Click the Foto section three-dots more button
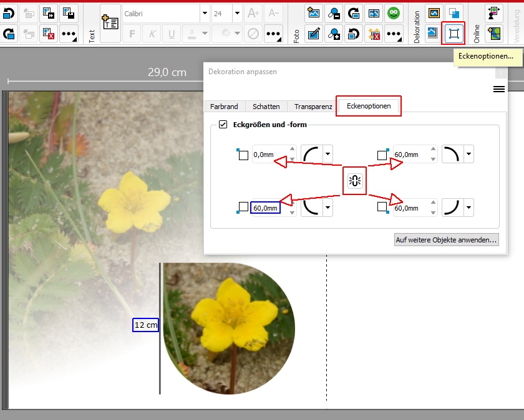Screen dimensions: 524x420 392,34
